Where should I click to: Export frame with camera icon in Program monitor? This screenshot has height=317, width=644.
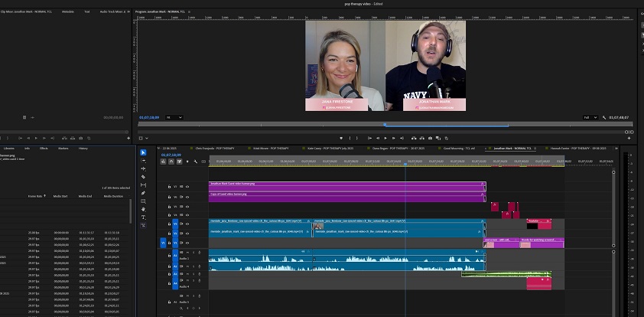click(x=430, y=138)
